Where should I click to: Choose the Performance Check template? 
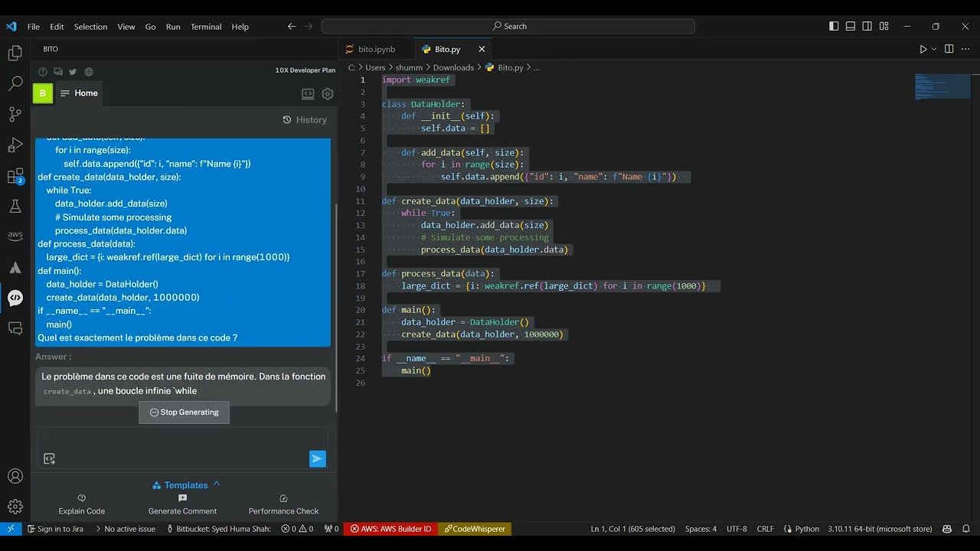pyautogui.click(x=283, y=504)
